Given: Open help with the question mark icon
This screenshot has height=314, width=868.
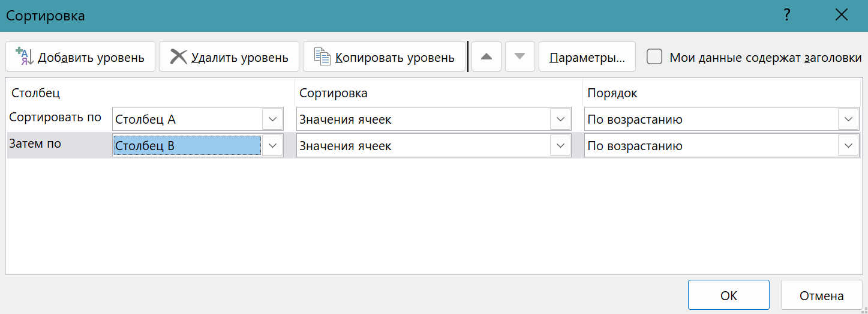Looking at the screenshot, I should [787, 16].
